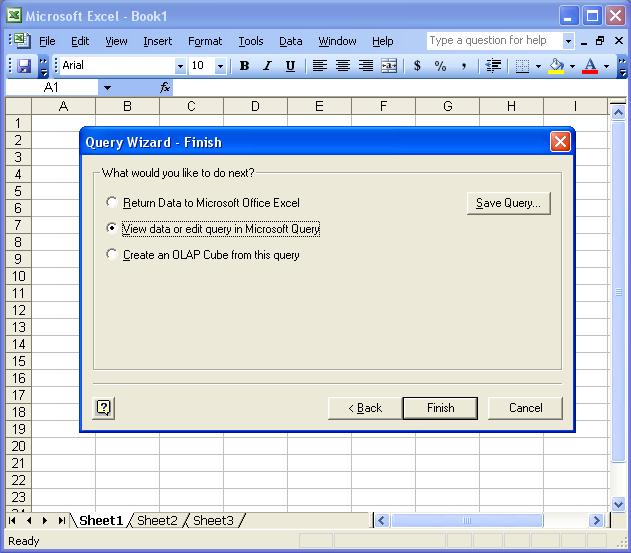Image resolution: width=631 pixels, height=553 pixels.
Task: Click the Name Box showing A1
Action: click(52, 87)
